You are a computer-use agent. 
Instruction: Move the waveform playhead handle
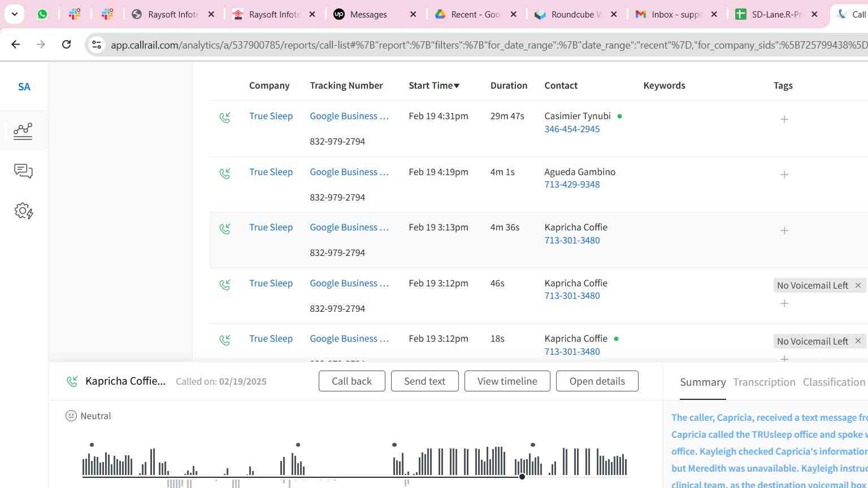pos(522,477)
